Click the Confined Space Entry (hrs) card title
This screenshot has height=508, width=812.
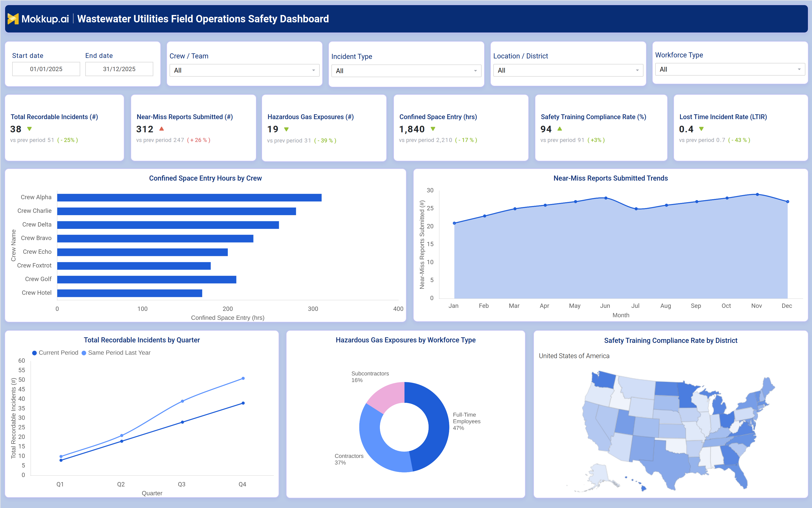coord(438,117)
